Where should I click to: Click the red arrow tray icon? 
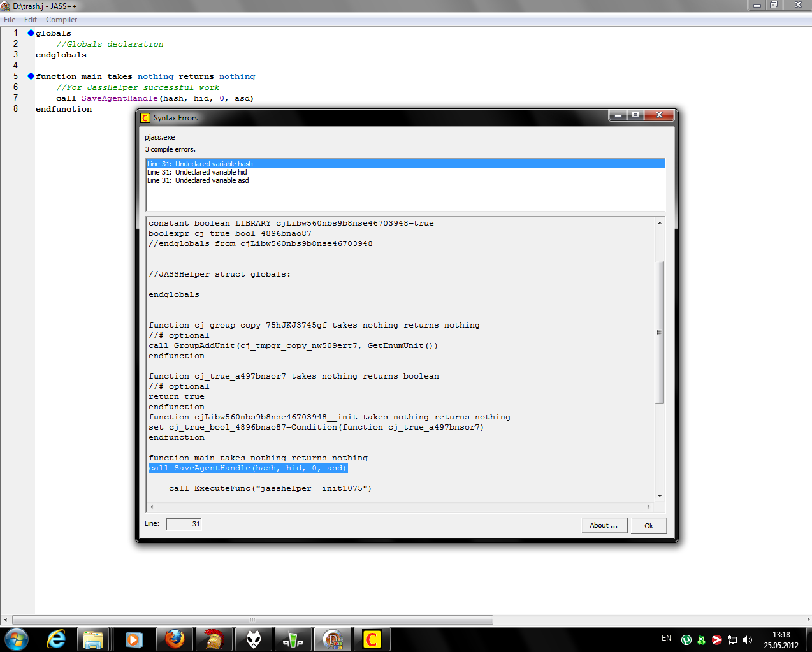pos(716,640)
